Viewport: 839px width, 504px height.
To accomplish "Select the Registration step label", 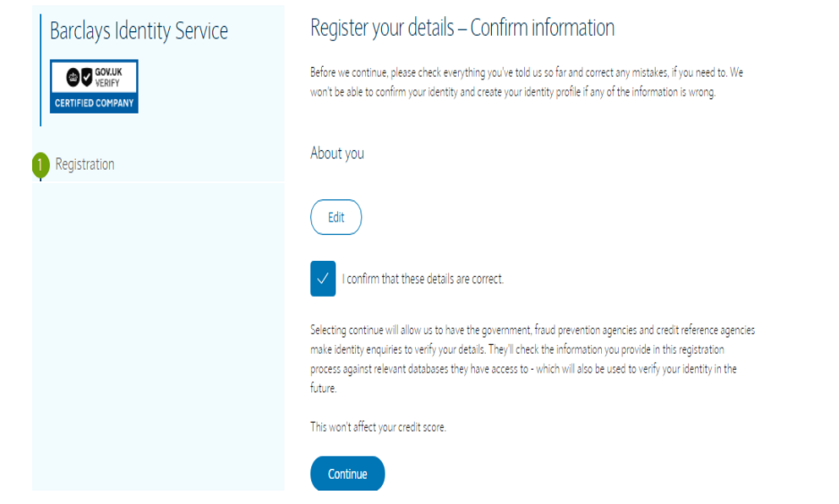I will point(85,164).
